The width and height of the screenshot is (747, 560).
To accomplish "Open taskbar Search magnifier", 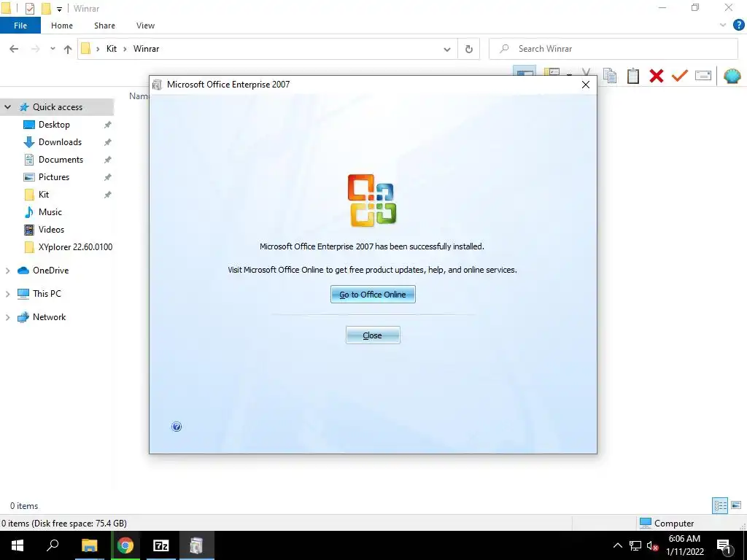I will [53, 545].
